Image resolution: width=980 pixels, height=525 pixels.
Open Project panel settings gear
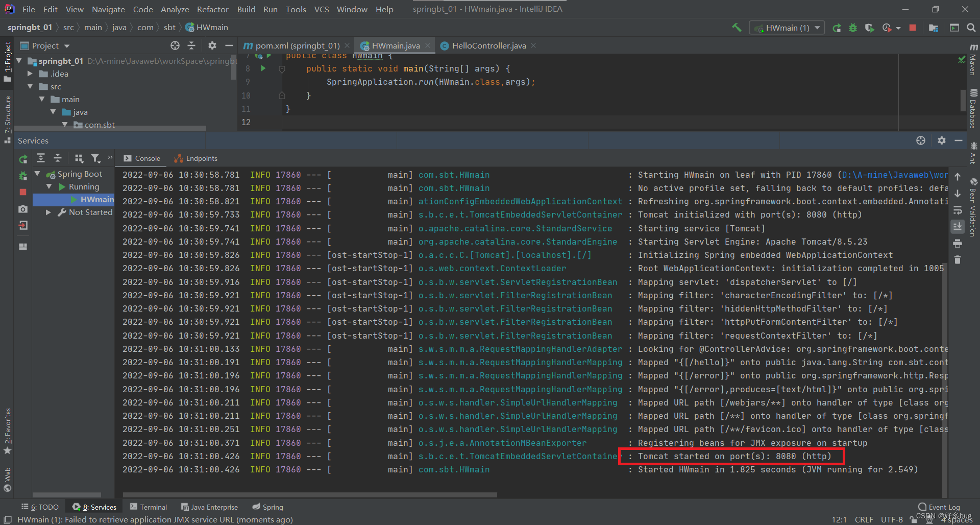[212, 45]
